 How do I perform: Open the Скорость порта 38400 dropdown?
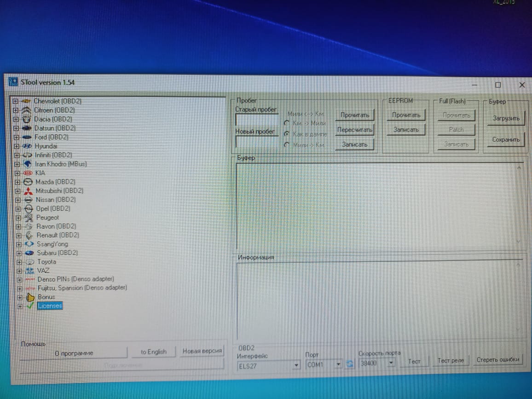[391, 363]
